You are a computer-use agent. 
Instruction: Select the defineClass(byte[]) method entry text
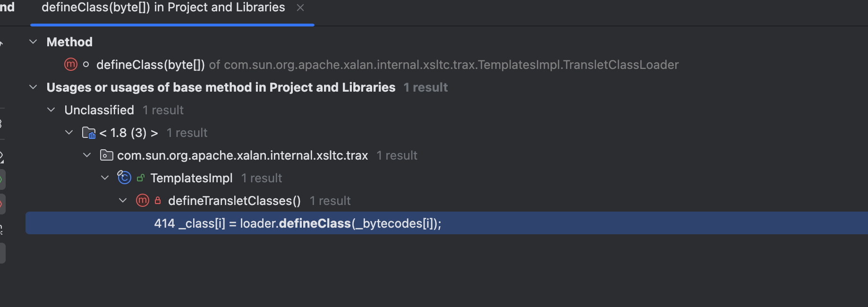(150, 65)
